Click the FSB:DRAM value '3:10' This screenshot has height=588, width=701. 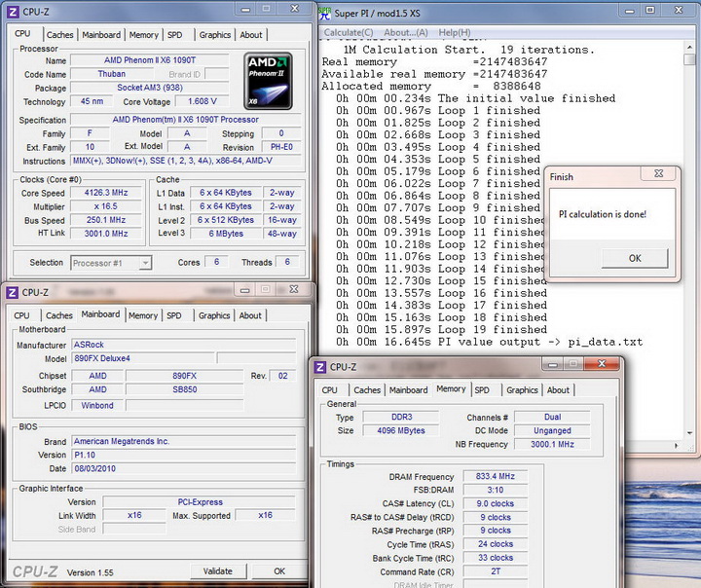pos(496,490)
